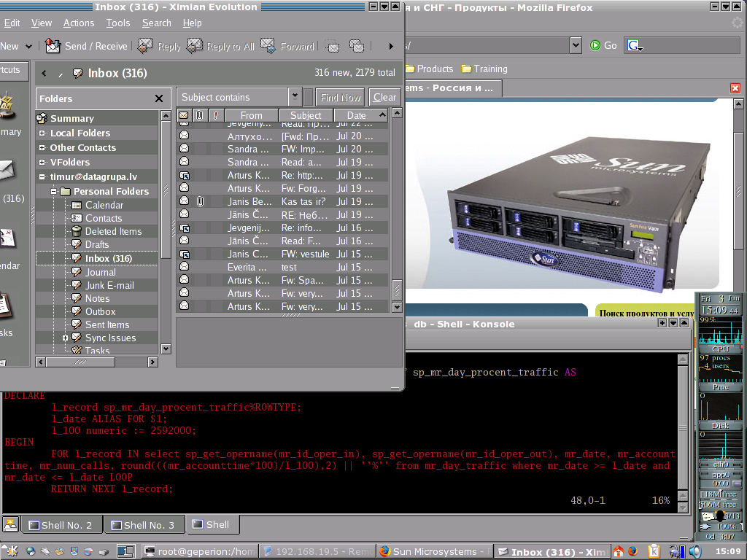Expand the Other Contacts tree node
747x560 pixels.
pyautogui.click(x=42, y=147)
